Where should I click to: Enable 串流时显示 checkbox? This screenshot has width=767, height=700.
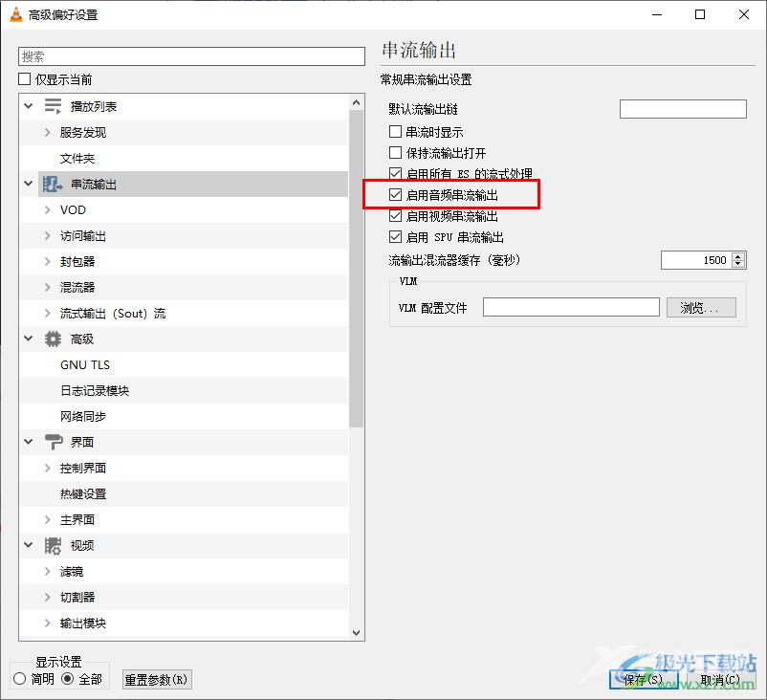pos(395,132)
